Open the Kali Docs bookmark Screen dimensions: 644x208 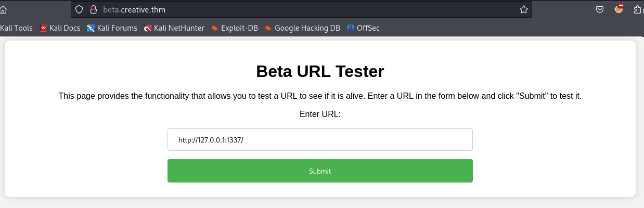click(x=60, y=28)
